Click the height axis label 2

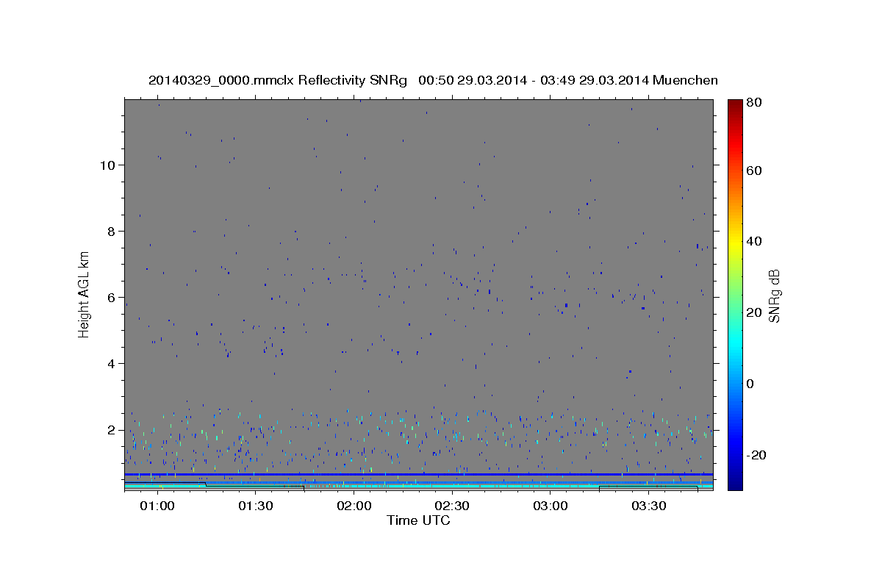[x=112, y=429]
